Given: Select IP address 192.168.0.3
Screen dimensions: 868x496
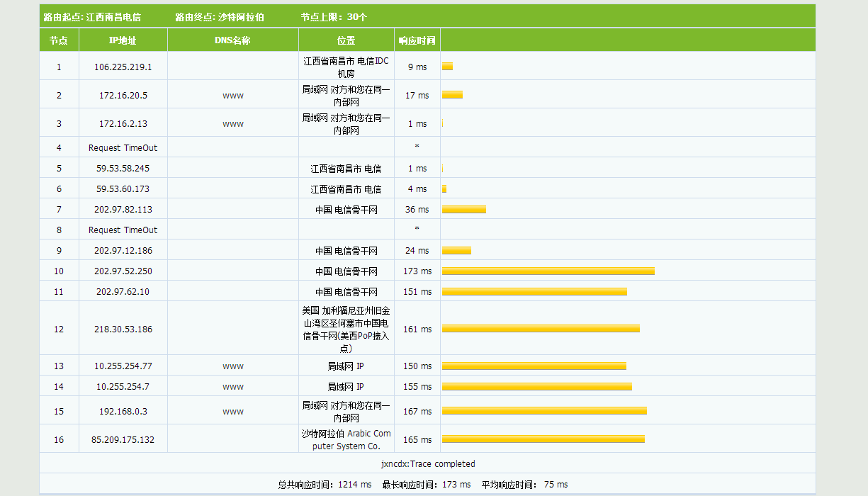Looking at the screenshot, I should [x=123, y=412].
